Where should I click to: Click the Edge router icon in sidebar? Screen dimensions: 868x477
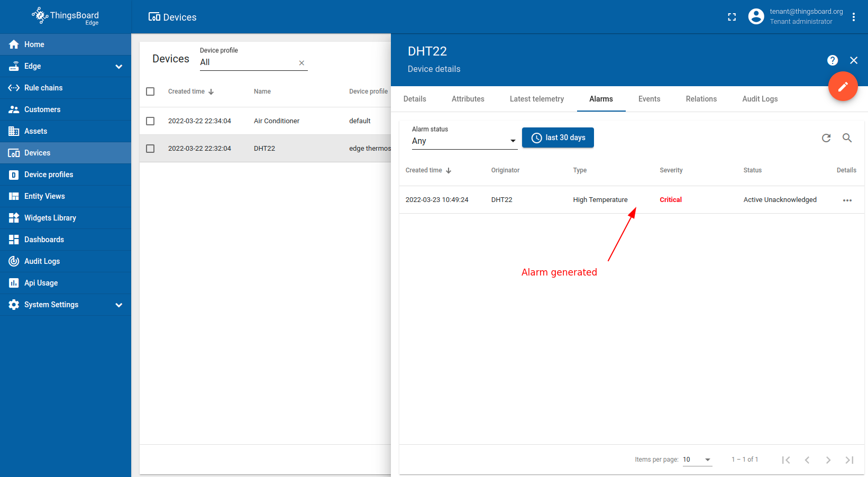point(14,66)
